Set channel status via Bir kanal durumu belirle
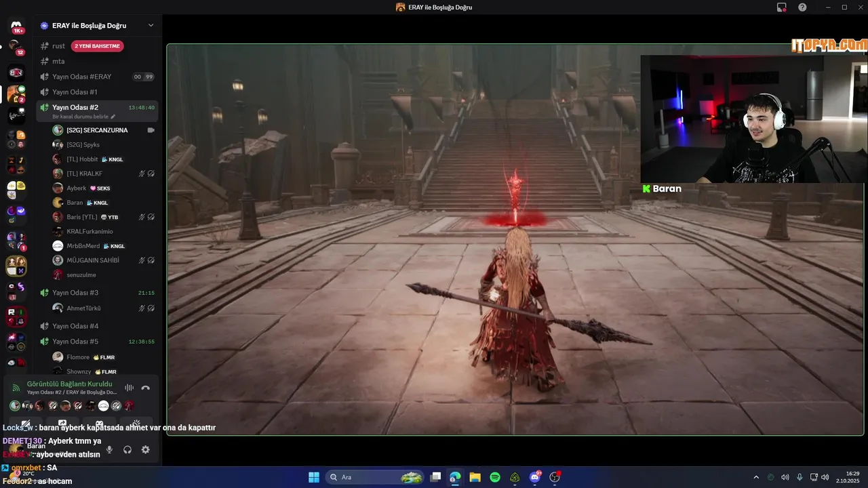The height and width of the screenshot is (488, 868). pos(84,117)
